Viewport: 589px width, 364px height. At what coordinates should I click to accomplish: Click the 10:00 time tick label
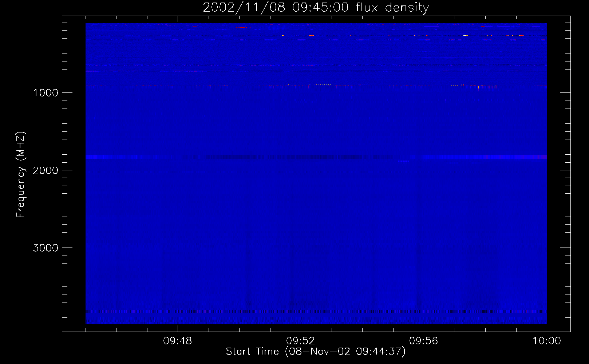pyautogui.click(x=546, y=341)
